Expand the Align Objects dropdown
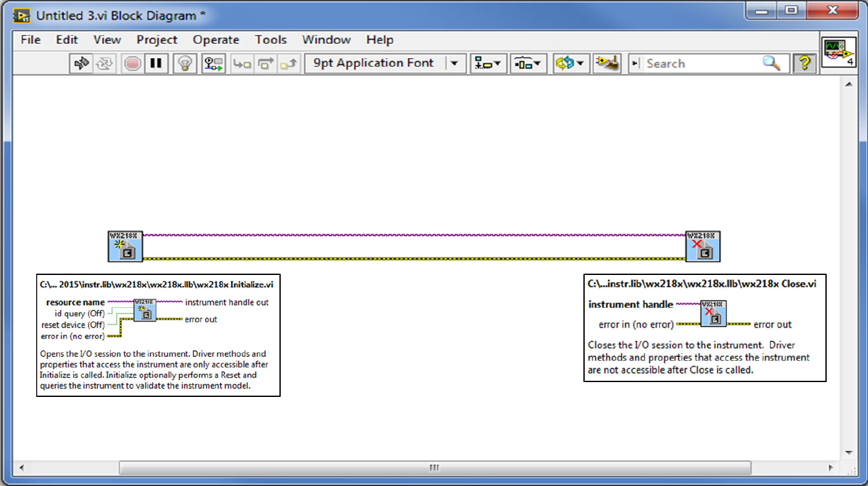The image size is (868, 486). (x=488, y=63)
